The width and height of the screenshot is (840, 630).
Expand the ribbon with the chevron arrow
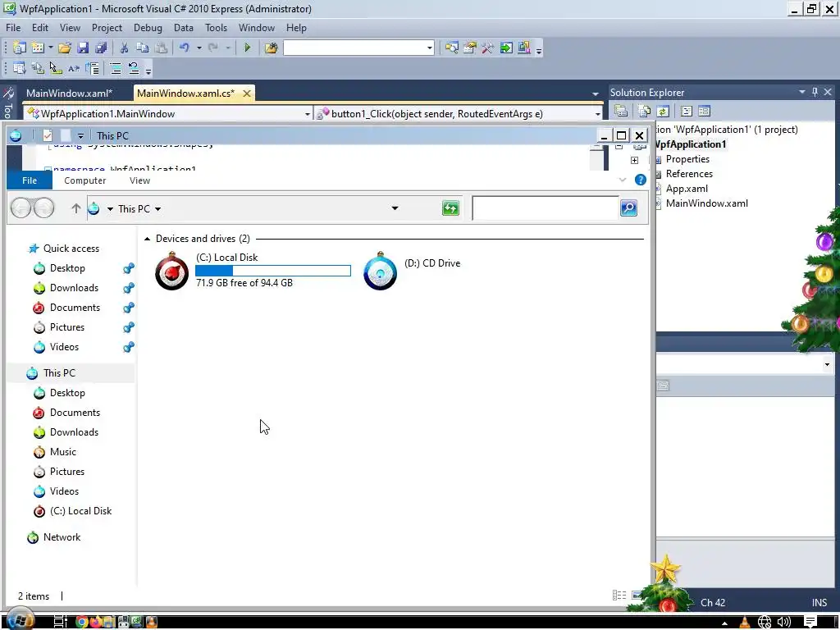[623, 180]
